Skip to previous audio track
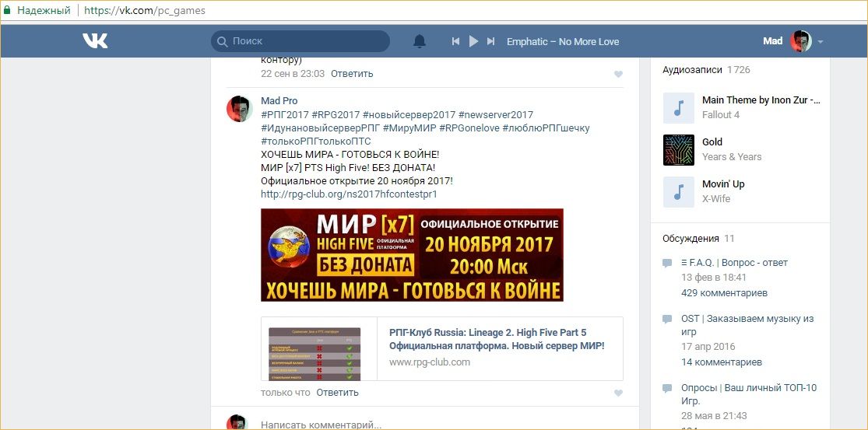The height and width of the screenshot is (430, 868). [x=455, y=41]
